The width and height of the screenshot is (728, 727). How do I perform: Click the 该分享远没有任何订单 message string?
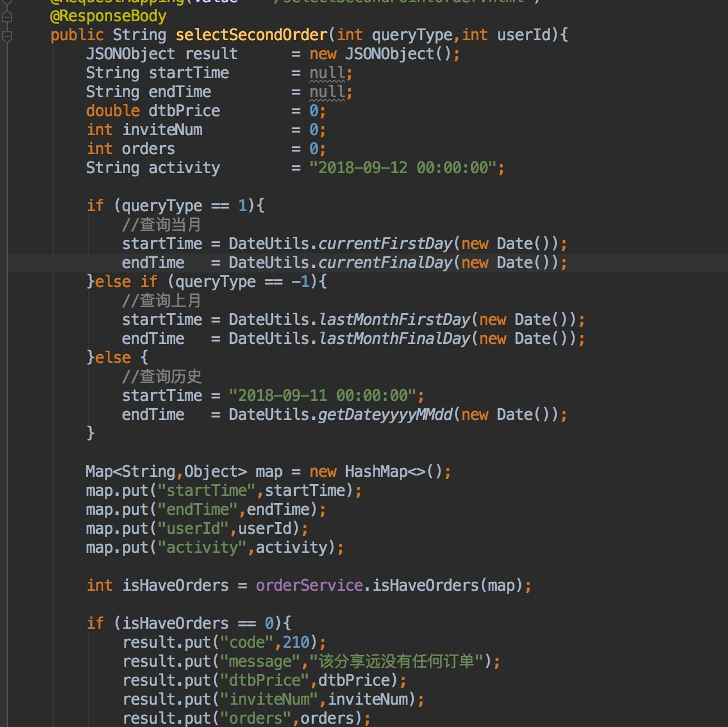tap(396, 662)
